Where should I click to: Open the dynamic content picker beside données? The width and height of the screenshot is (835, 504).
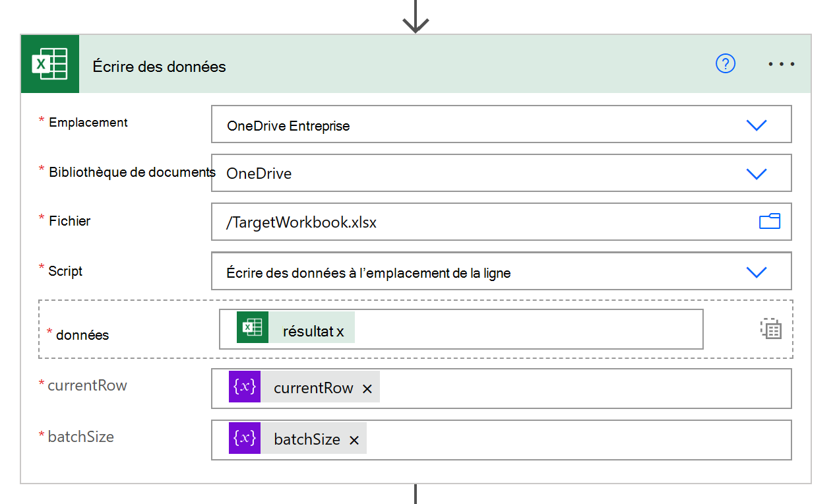point(771,328)
